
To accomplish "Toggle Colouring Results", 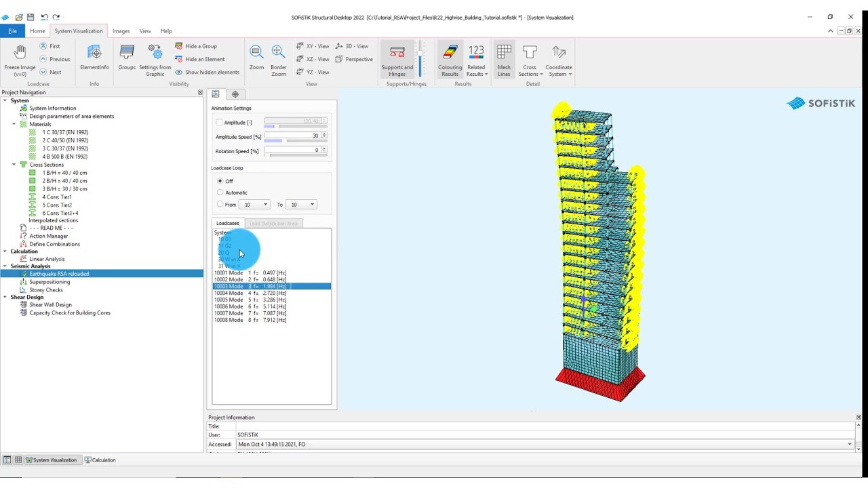I will click(450, 60).
